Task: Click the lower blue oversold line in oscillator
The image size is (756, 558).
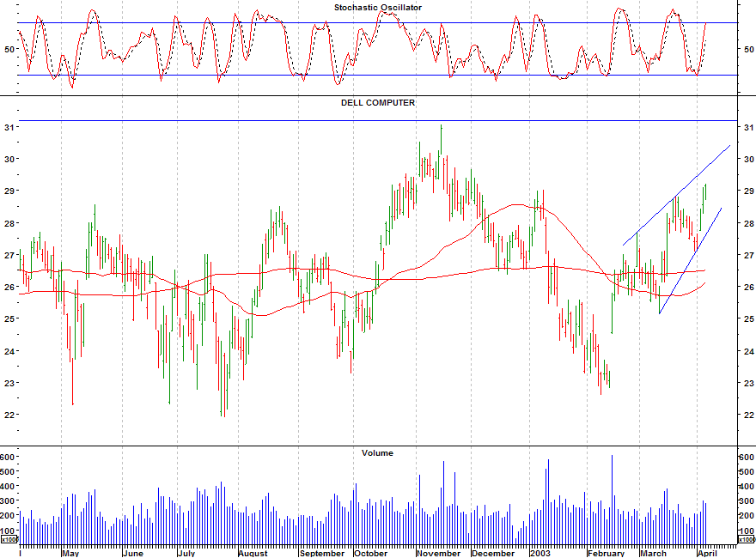Action: click(378, 76)
